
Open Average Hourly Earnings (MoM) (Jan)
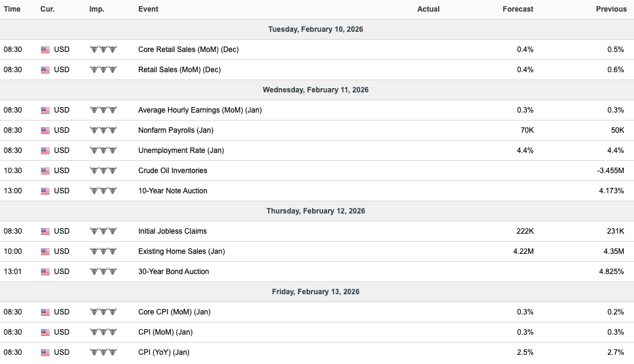click(200, 110)
